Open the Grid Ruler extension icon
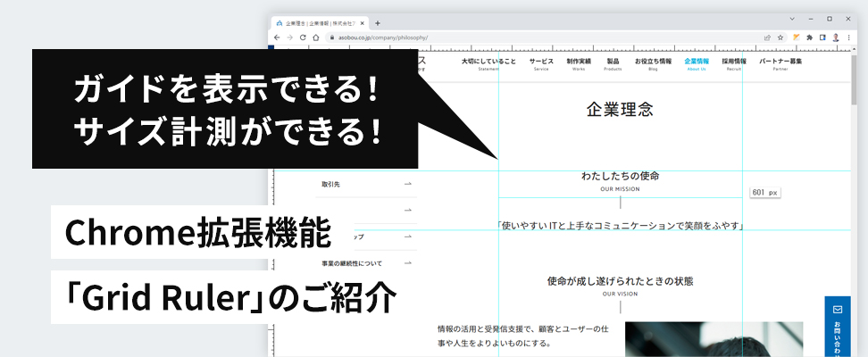The width and height of the screenshot is (868, 357). [797, 37]
